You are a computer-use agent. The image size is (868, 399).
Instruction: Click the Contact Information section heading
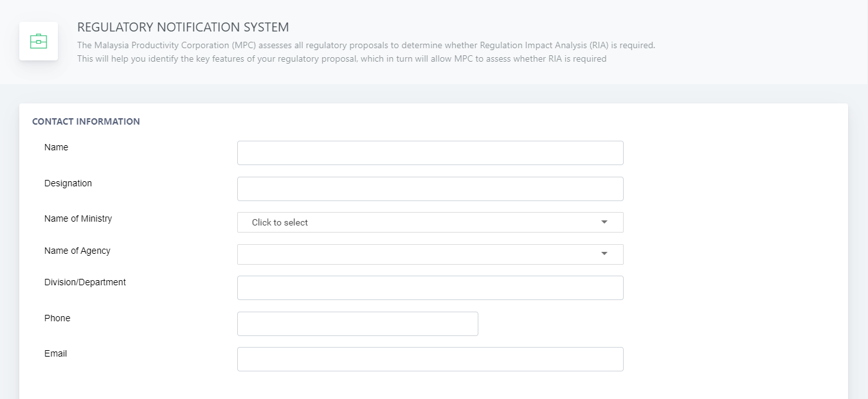tap(86, 121)
